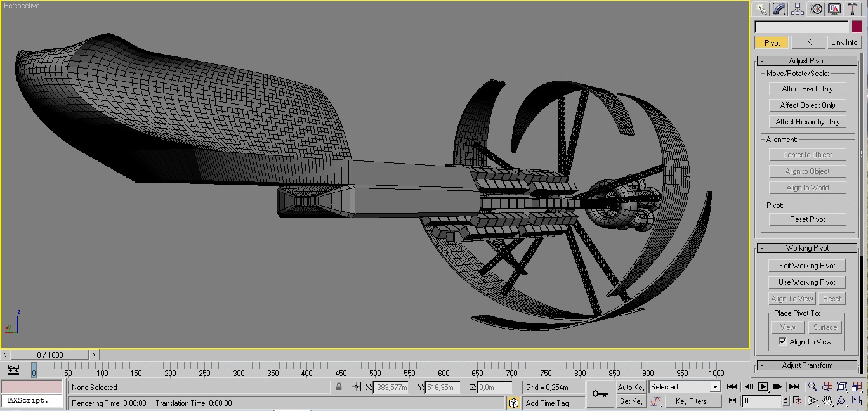The width and height of the screenshot is (868, 411).
Task: Collapse the Working Pivot rollout
Action: coord(807,248)
